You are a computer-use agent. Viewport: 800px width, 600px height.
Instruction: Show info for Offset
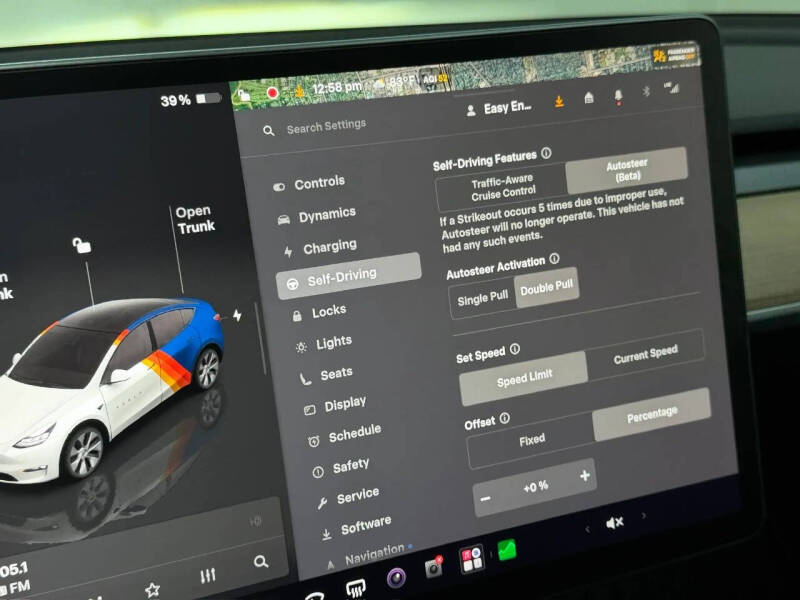click(x=505, y=418)
